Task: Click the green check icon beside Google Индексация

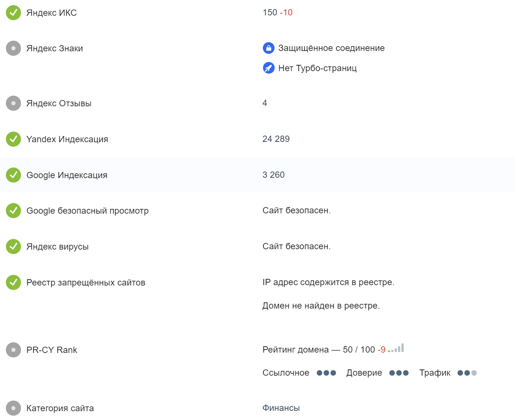Action: point(14,175)
